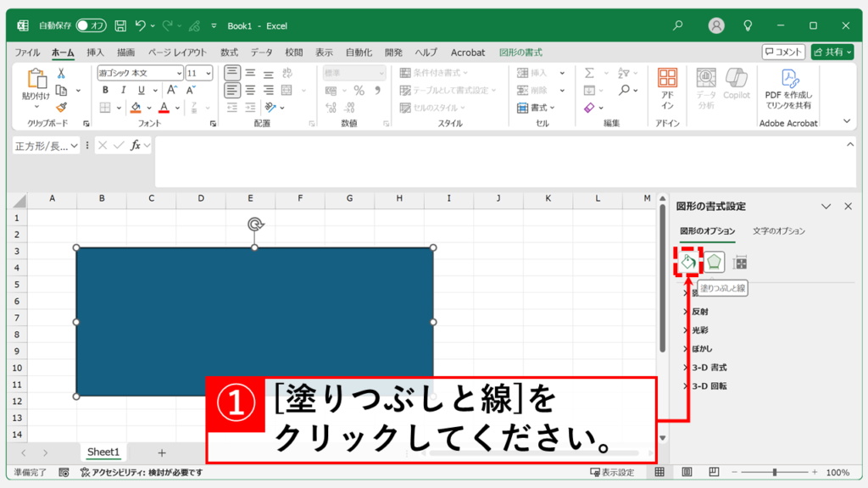Toggle italic formatting
The width and height of the screenshot is (868, 488).
click(x=123, y=91)
